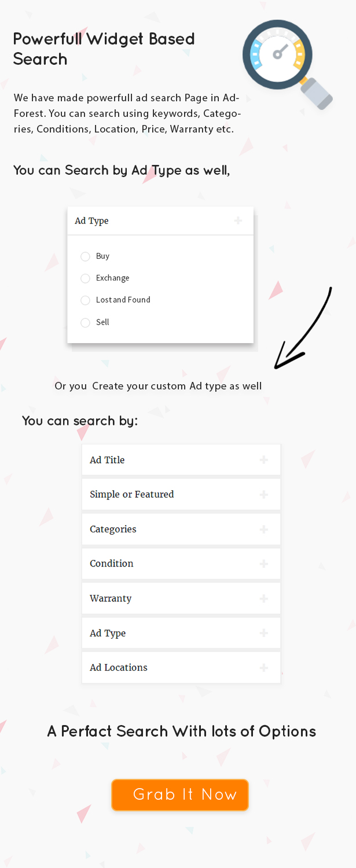Click the plus icon in Ad Type widget header

click(238, 220)
